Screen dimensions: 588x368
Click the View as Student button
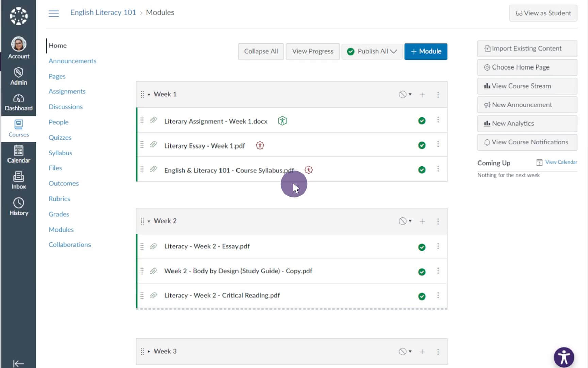543,13
